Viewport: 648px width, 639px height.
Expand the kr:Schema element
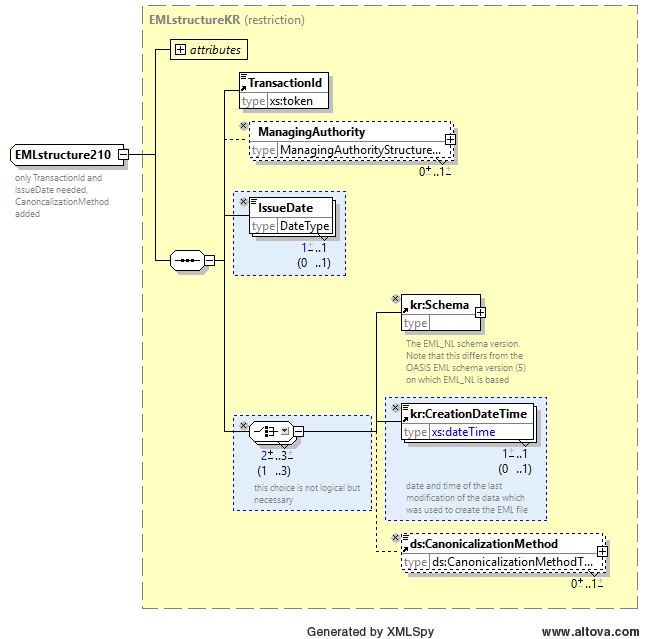(480, 312)
